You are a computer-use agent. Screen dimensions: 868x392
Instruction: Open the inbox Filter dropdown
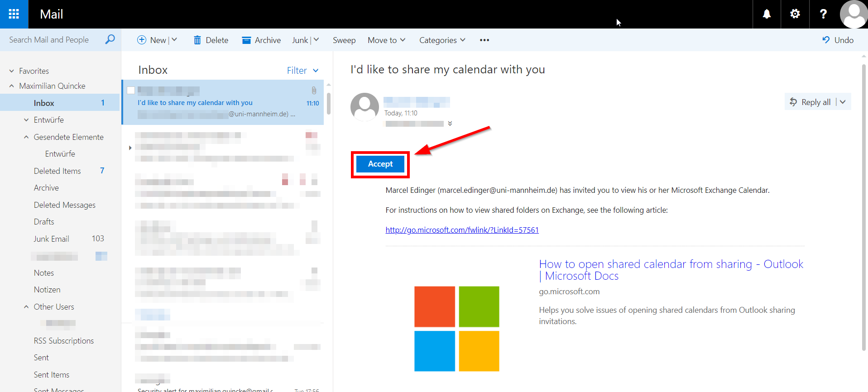pos(302,70)
